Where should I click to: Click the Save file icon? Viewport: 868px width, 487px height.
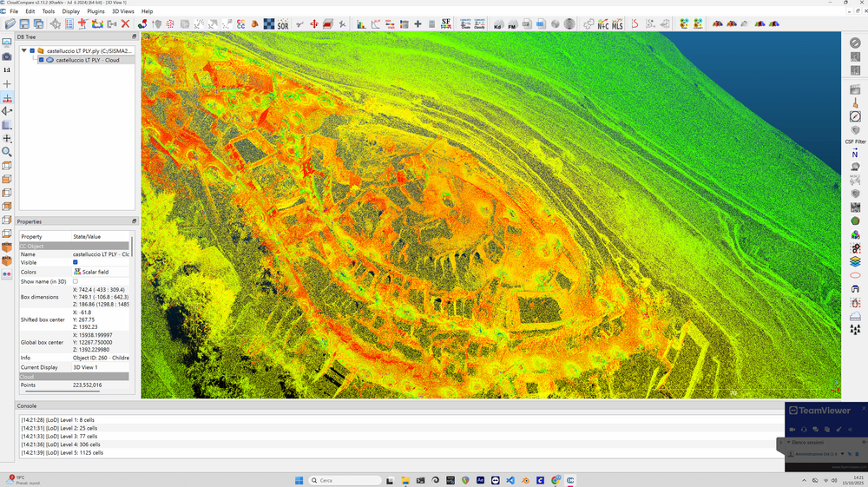[x=24, y=24]
